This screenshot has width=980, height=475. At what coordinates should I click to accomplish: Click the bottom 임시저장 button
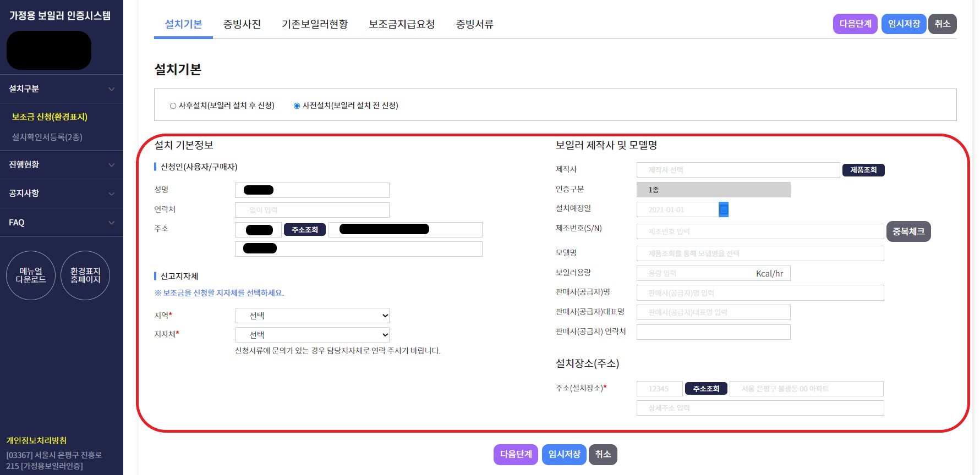pos(564,455)
